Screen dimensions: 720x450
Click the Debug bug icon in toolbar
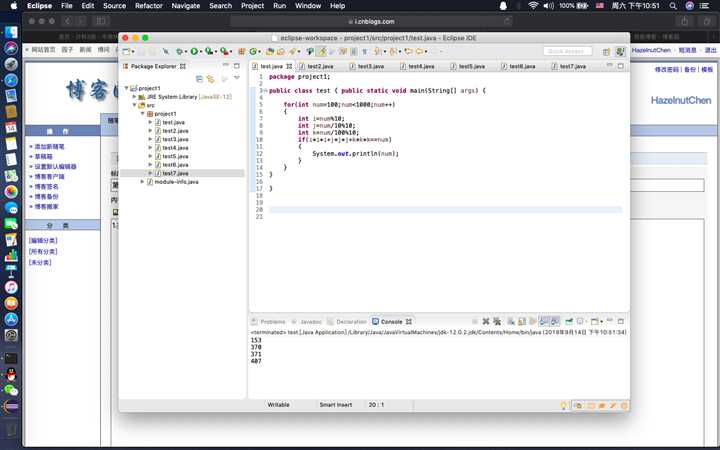pyautogui.click(x=180, y=51)
